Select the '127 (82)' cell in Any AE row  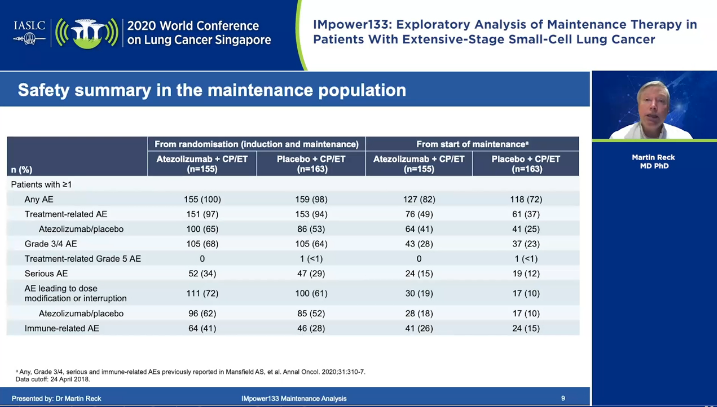pyautogui.click(x=419, y=199)
